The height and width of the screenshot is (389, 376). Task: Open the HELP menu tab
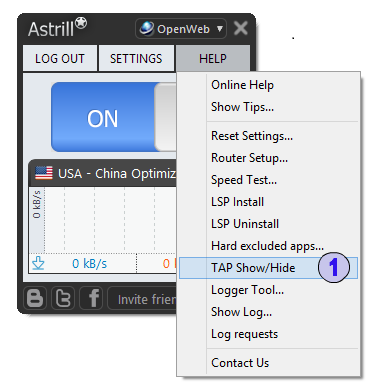click(x=213, y=59)
